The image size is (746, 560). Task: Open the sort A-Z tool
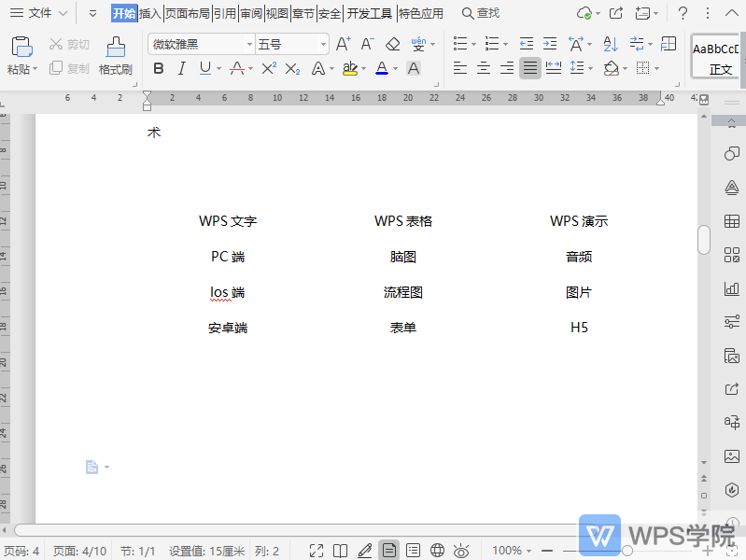611,44
